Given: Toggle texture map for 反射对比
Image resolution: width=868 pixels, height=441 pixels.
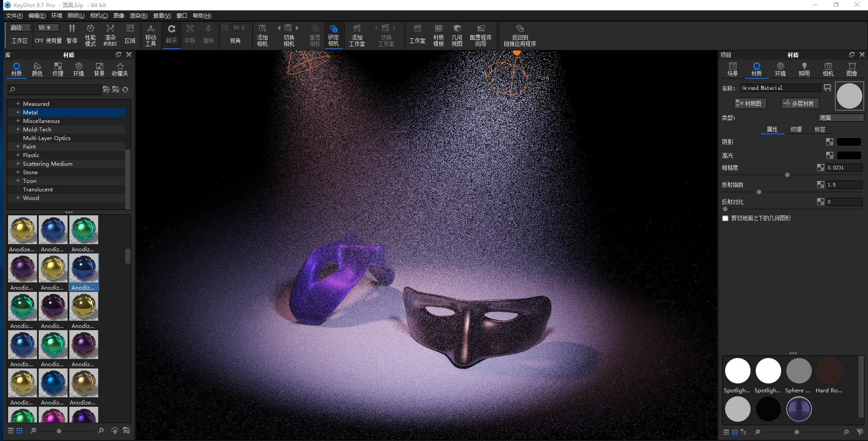Looking at the screenshot, I should pyautogui.click(x=821, y=202).
